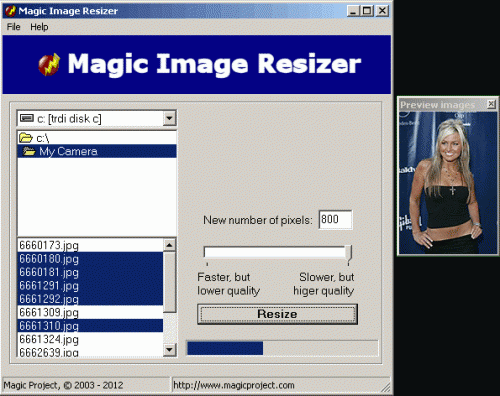
Task: Select file 6661310.jpg
Action: pos(90,326)
